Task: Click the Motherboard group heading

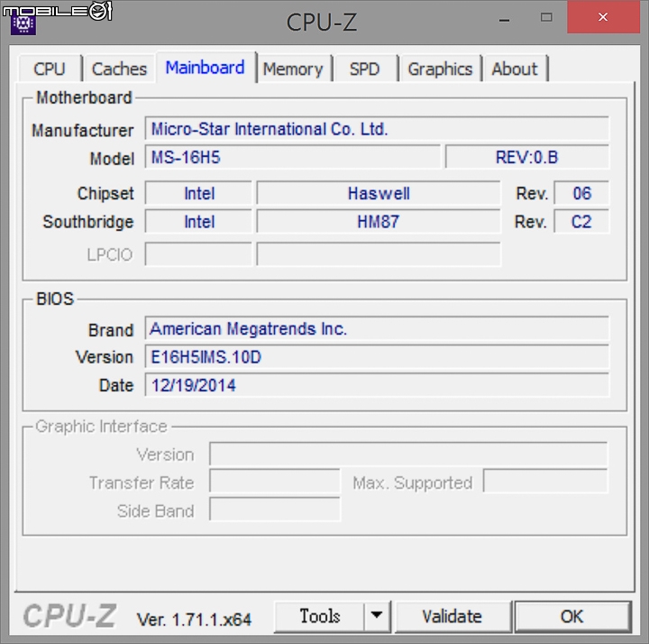Action: [84, 97]
